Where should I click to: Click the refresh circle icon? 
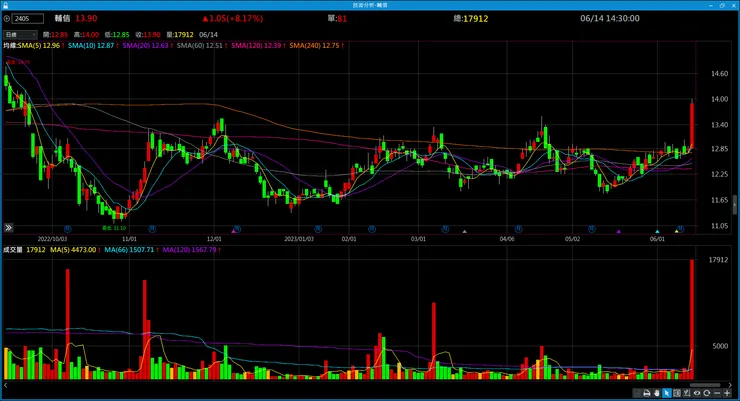pyautogui.click(x=706, y=393)
